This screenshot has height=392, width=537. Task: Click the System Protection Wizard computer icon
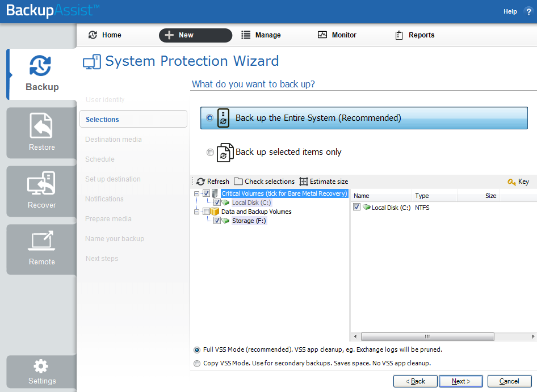92,62
